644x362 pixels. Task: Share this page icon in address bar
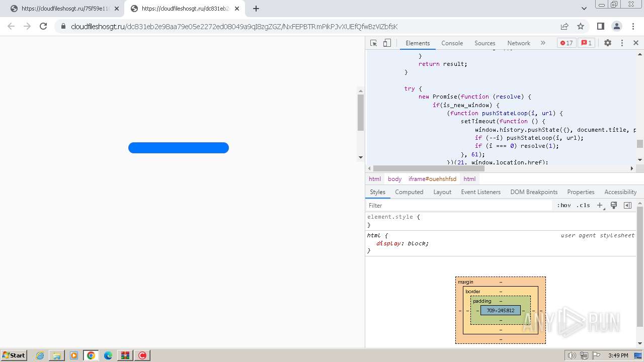click(x=565, y=26)
